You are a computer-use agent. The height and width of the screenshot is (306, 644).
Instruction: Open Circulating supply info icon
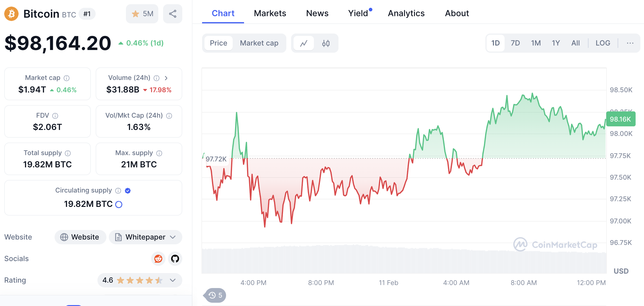point(118,191)
